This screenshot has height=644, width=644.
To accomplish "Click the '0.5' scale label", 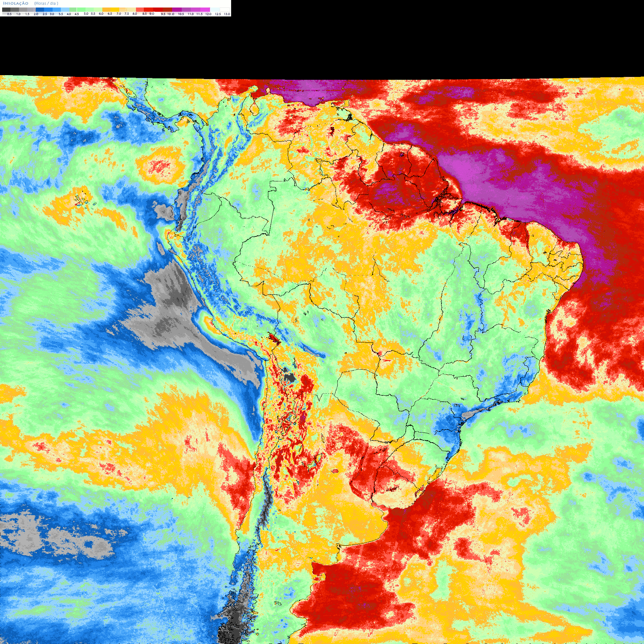I will point(9,14).
